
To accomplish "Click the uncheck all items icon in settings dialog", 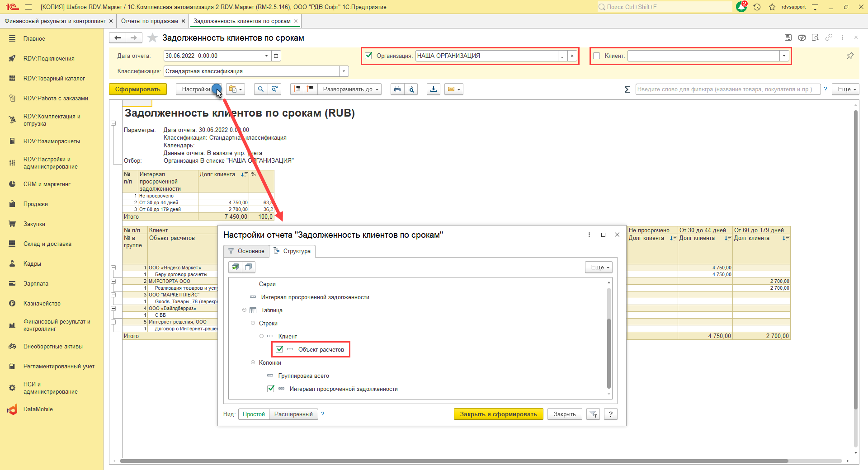I will (x=248, y=268).
